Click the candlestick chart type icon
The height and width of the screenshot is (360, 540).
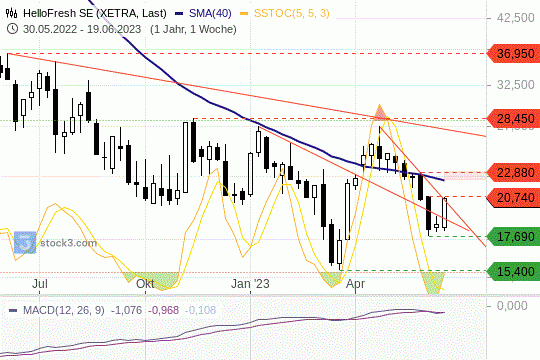pos(11,13)
